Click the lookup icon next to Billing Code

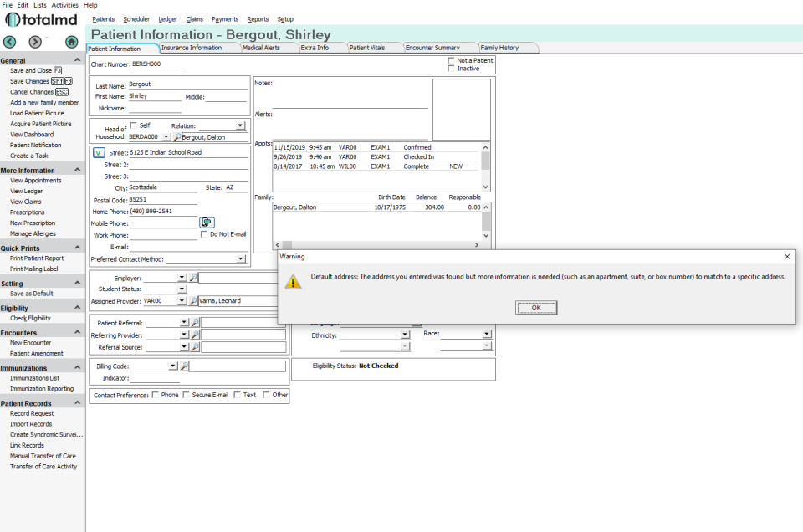coord(184,366)
